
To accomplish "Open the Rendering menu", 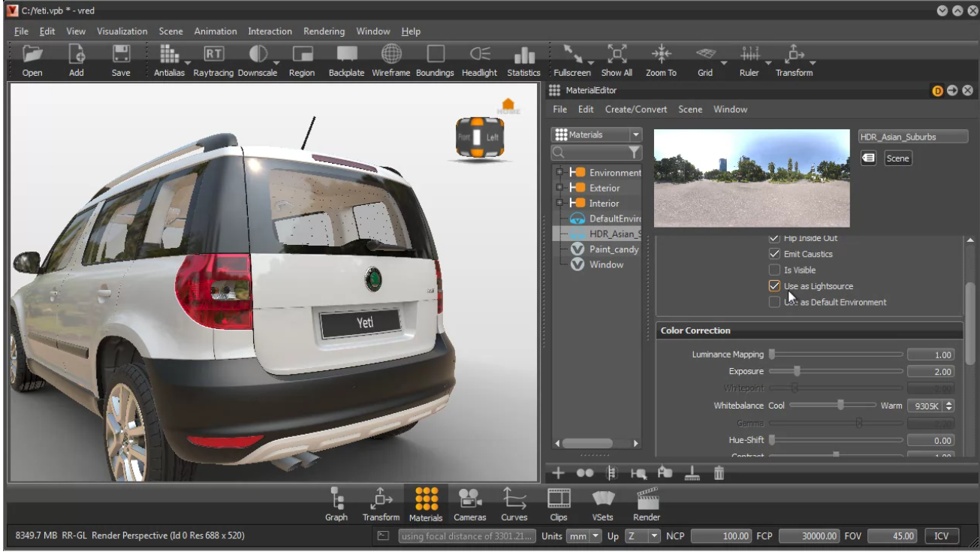I will pos(324,32).
